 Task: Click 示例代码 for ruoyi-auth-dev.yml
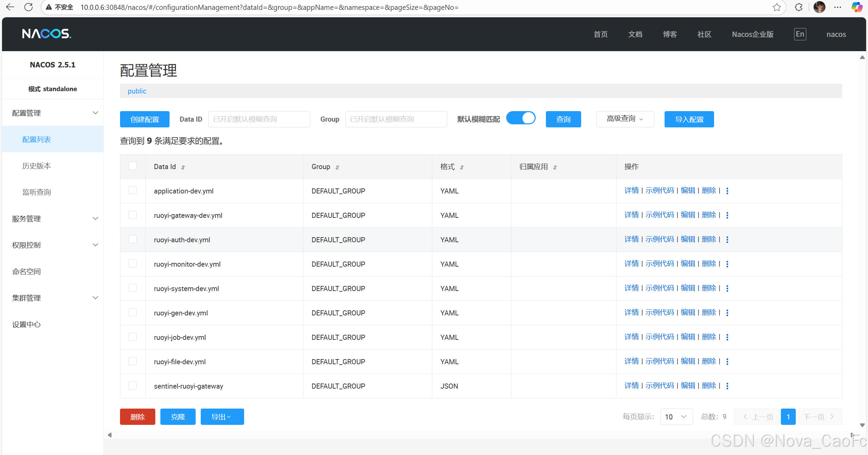tap(659, 239)
